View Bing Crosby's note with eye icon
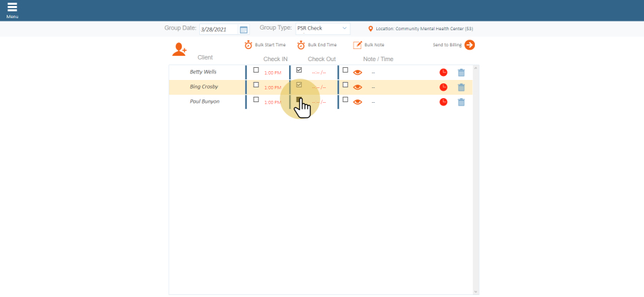Image resolution: width=644 pixels, height=297 pixels. click(358, 87)
